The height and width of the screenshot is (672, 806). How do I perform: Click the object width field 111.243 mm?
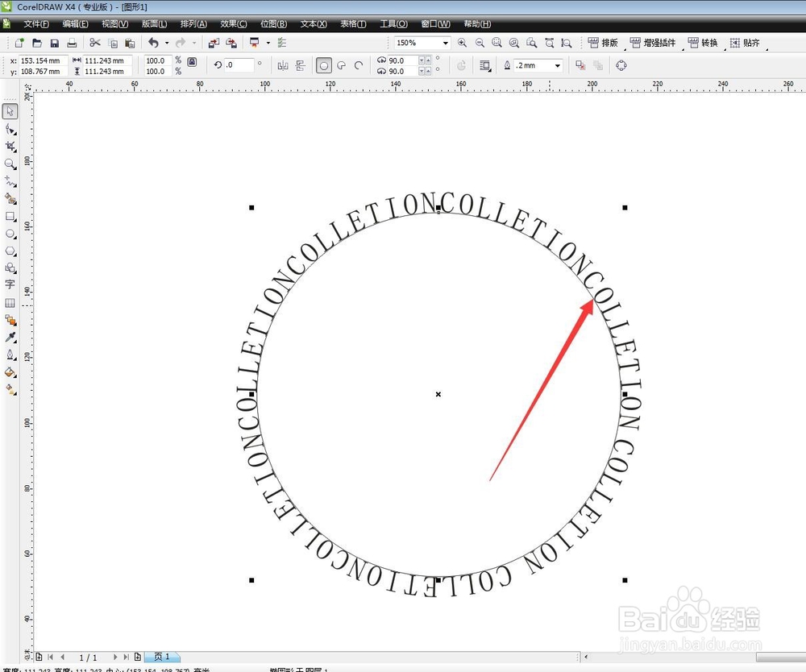coord(107,60)
